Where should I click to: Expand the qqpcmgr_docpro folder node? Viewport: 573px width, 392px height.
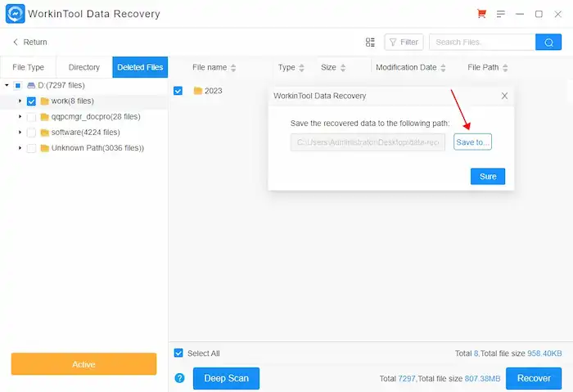[x=20, y=116]
